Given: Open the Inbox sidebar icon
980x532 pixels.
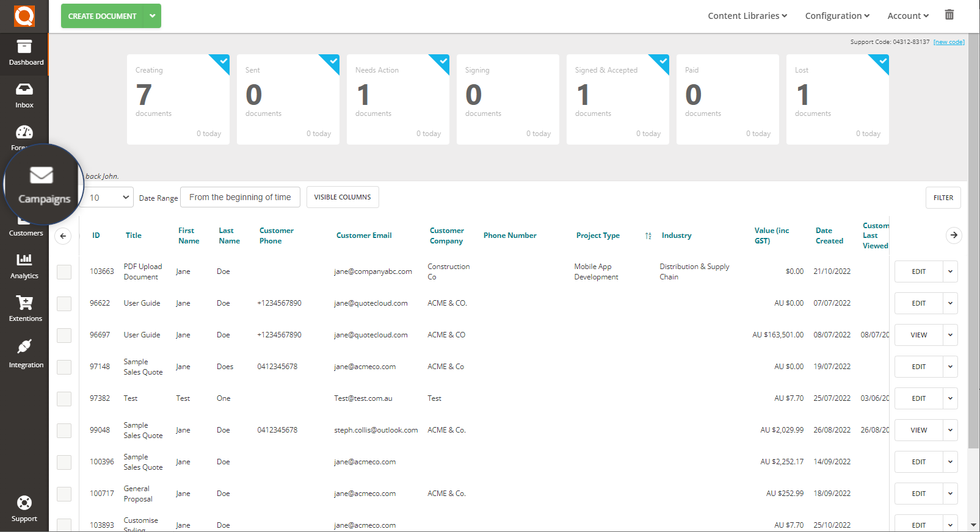Looking at the screenshot, I should 24,95.
